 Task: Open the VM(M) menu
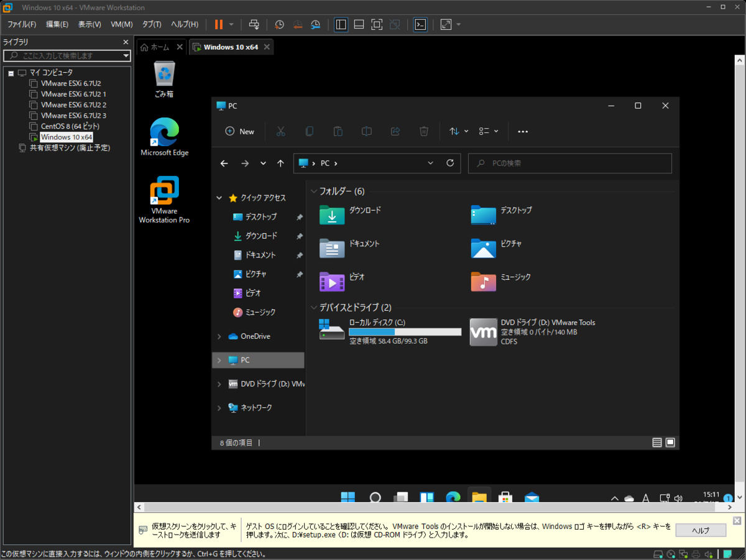[x=121, y=24]
